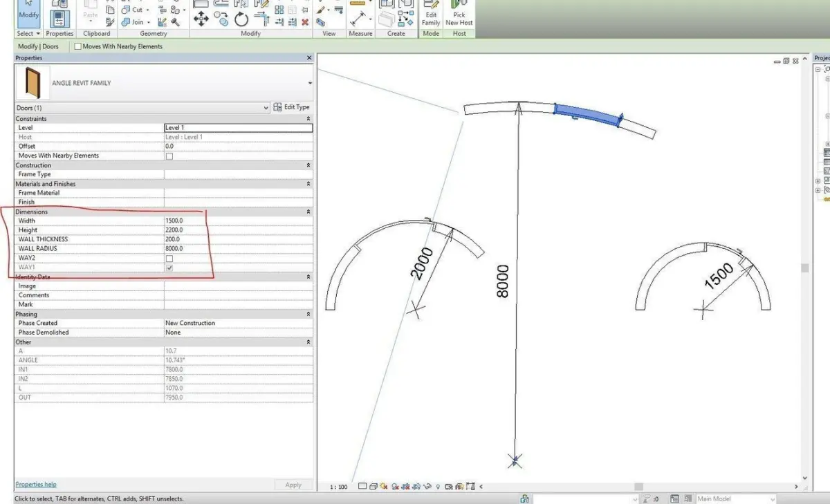The width and height of the screenshot is (830, 504).
Task: Collapse the Identity Data section
Action: click(x=308, y=277)
